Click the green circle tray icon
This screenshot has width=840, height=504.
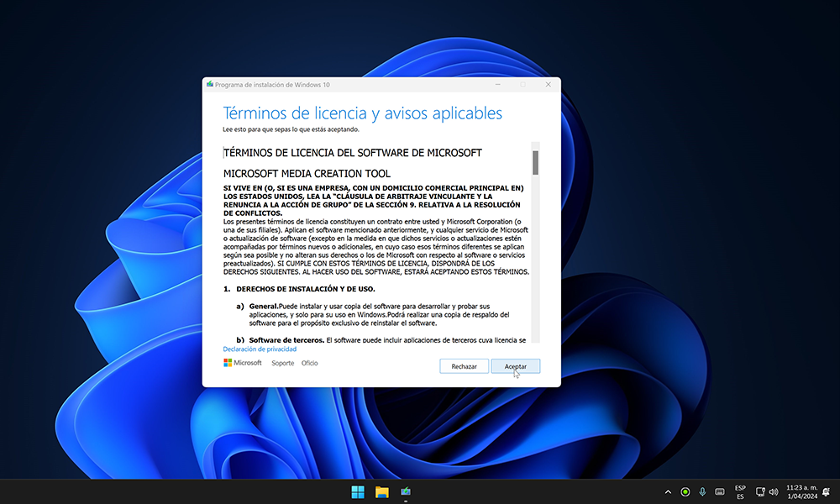click(685, 491)
